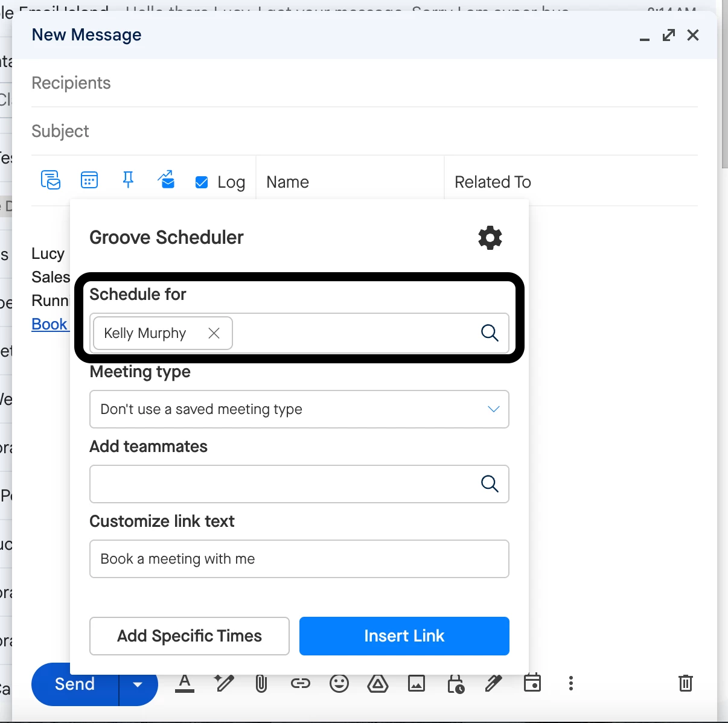Viewport: 728px width, 723px height.
Task: Send the email message
Action: tap(75, 684)
